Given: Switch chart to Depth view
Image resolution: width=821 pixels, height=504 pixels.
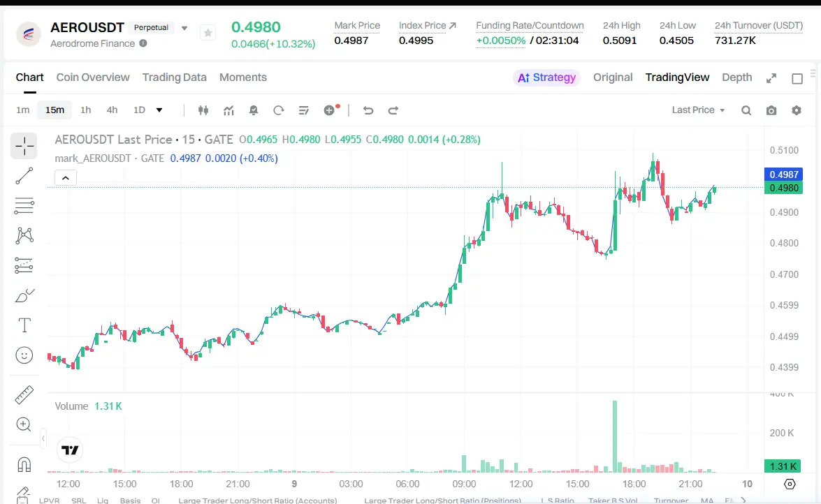Looking at the screenshot, I should (736, 77).
